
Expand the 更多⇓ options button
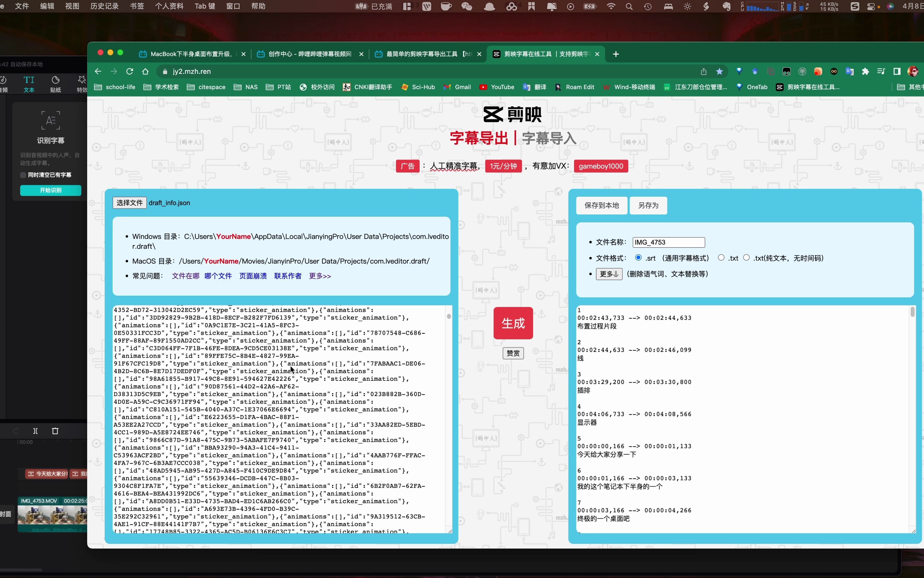point(609,274)
